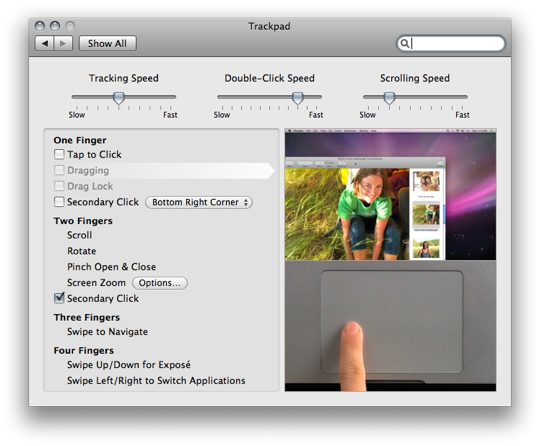Screen dimensions: 540x446
Task: Uncheck two fingers Secondary Click checkbox
Action: (x=59, y=298)
